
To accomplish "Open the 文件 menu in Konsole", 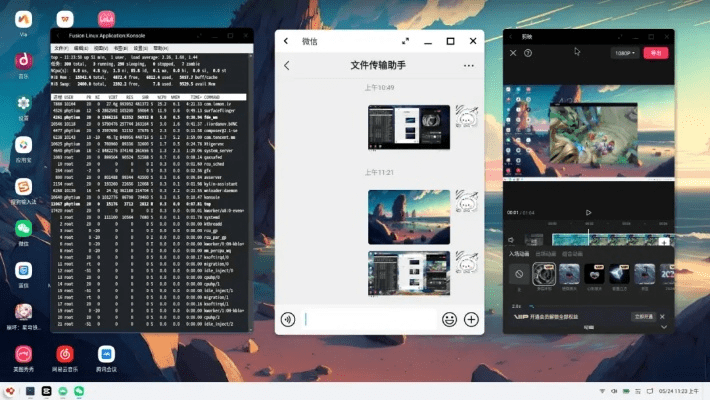I will (62, 47).
